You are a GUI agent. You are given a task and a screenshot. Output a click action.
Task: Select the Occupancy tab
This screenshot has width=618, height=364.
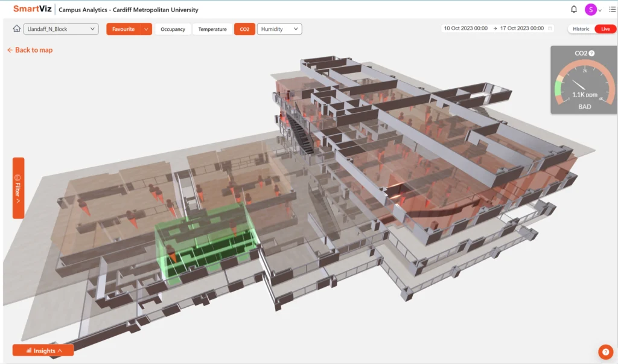pos(173,29)
